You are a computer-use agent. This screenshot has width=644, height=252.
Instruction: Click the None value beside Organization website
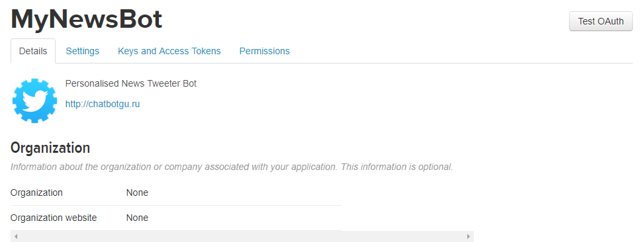click(137, 218)
